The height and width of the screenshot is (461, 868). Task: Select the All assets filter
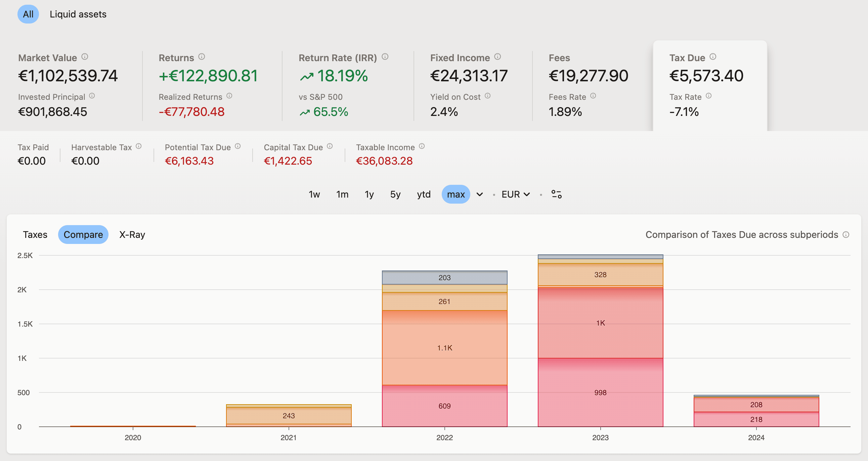pos(28,14)
